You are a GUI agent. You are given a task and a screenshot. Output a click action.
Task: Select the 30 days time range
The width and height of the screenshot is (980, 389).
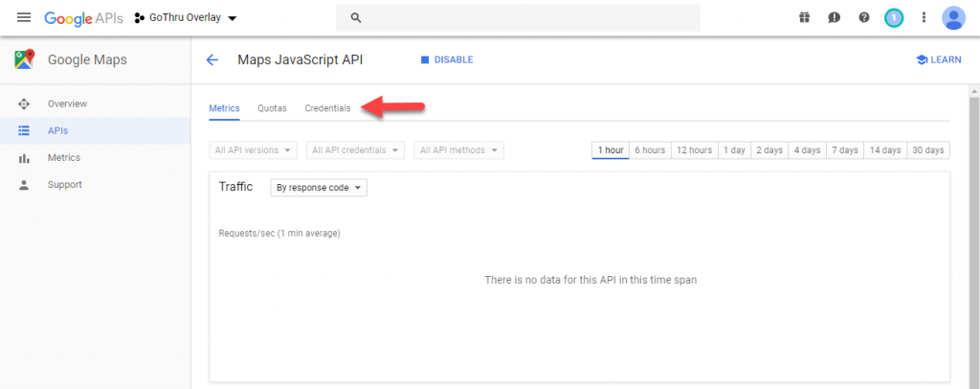pos(928,150)
